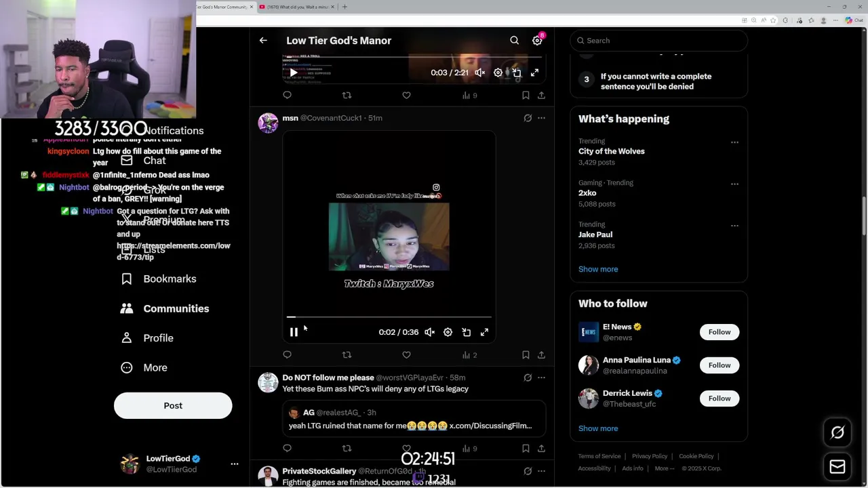Close the Low Tier God's Manor Community tab
Viewport: 868px width, 488px height.
point(252,7)
